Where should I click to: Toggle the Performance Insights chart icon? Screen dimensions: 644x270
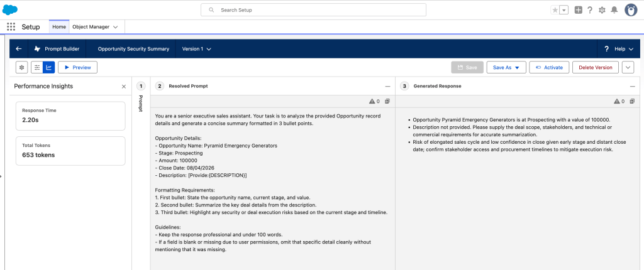coord(49,67)
